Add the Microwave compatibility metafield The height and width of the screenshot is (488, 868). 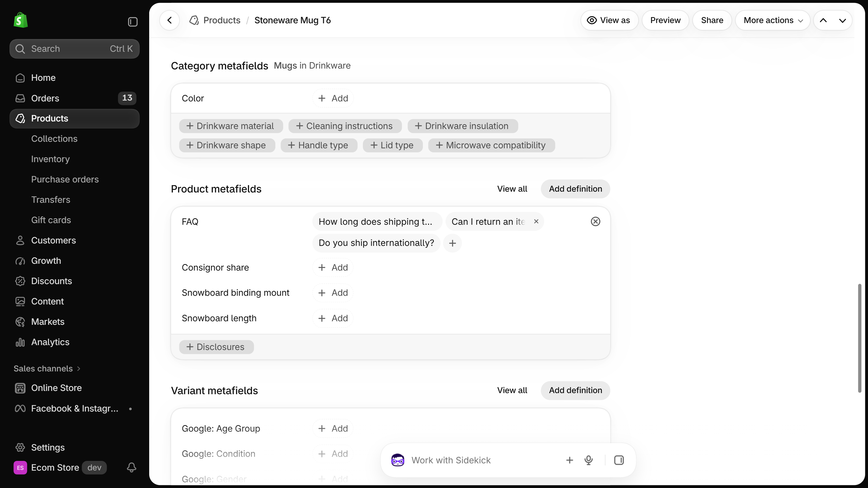(x=491, y=145)
